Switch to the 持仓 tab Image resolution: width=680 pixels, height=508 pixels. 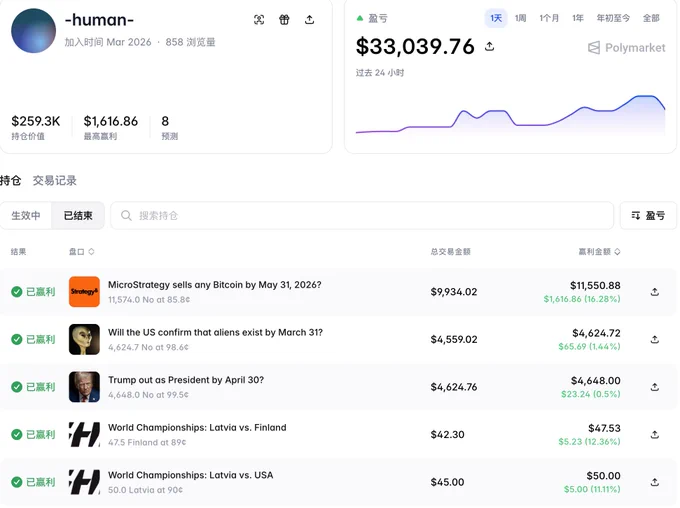(x=10, y=180)
